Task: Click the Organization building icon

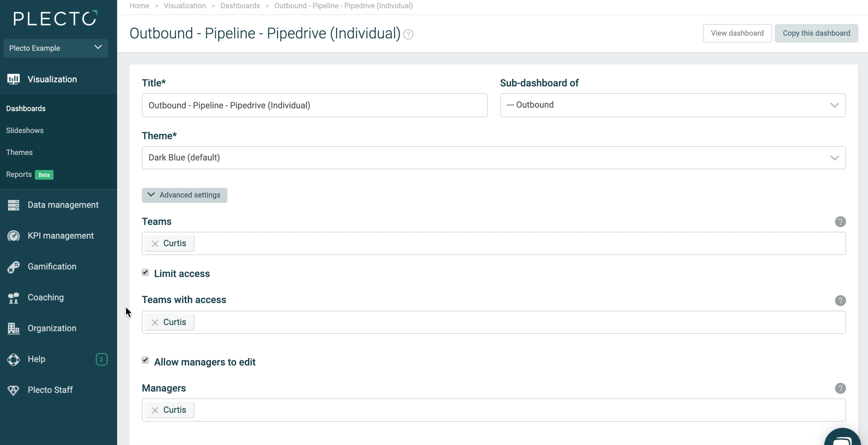Action: click(x=13, y=328)
